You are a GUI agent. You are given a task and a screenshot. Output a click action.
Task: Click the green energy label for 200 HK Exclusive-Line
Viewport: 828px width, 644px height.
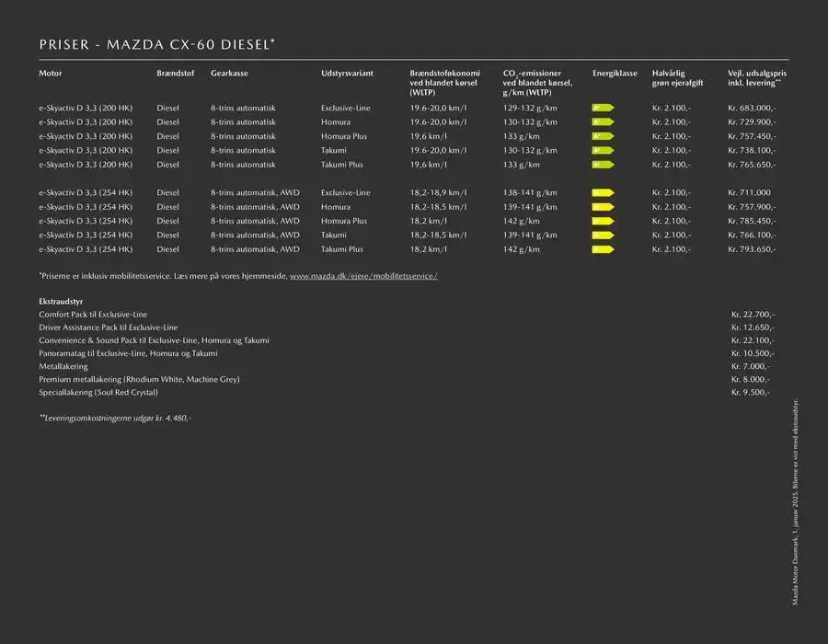pos(603,108)
